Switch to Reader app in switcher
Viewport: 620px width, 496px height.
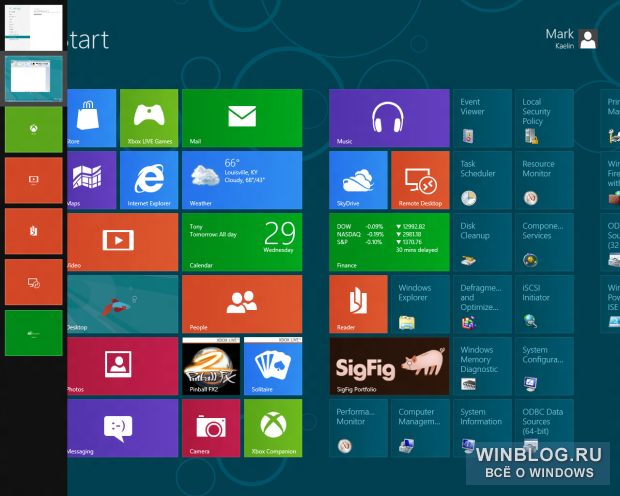pyautogui.click(x=34, y=231)
